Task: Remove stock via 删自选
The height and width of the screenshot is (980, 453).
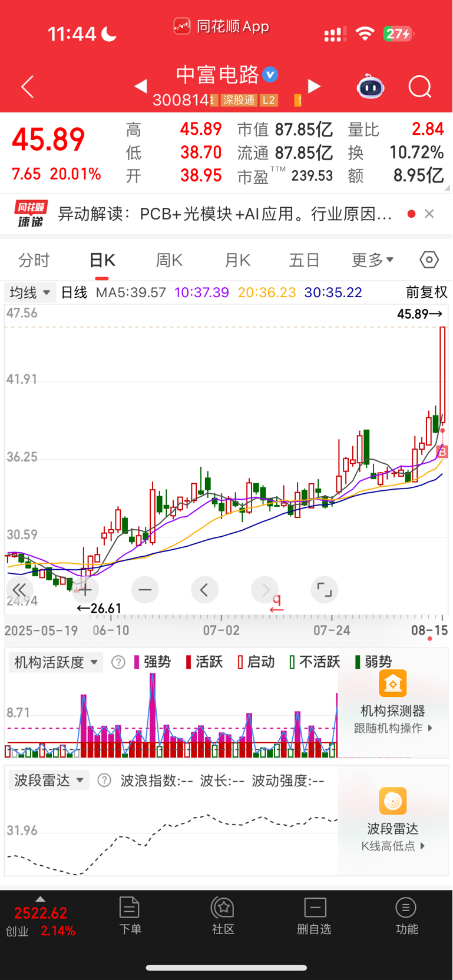Action: tap(315, 915)
